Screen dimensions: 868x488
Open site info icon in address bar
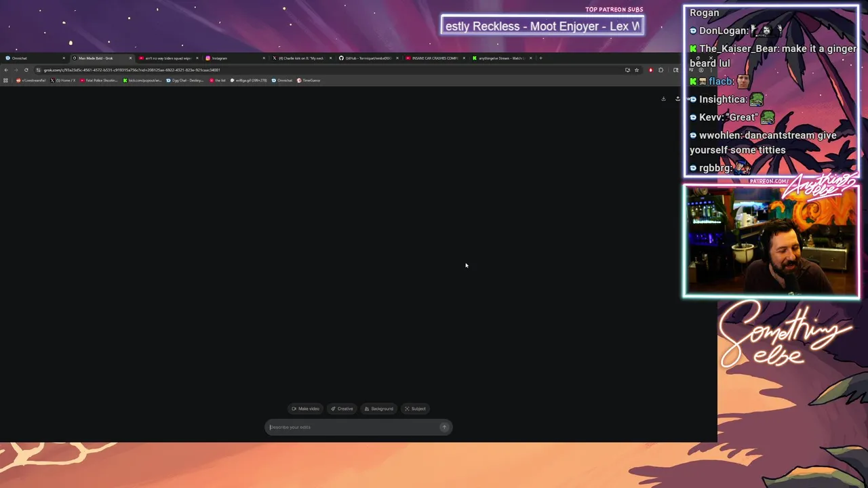point(39,70)
